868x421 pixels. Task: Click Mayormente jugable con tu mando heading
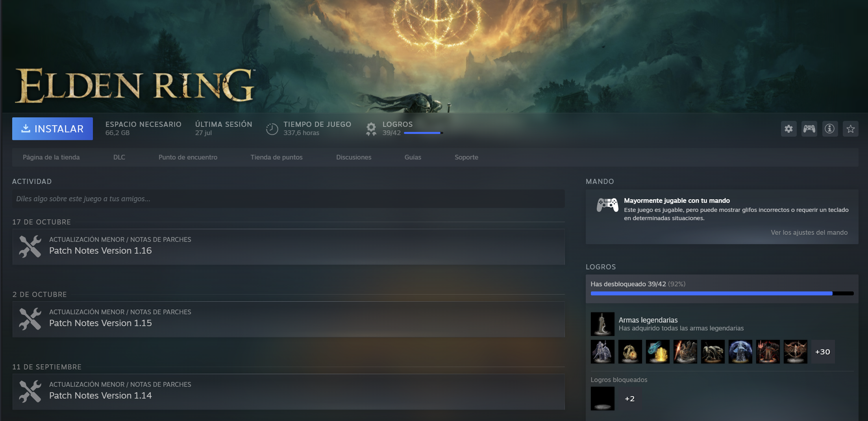pyautogui.click(x=677, y=200)
